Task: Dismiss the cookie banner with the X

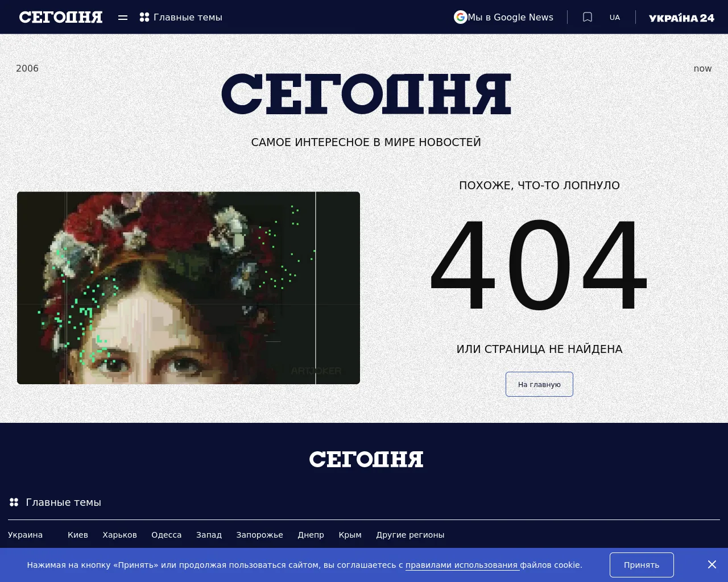Action: click(712, 564)
